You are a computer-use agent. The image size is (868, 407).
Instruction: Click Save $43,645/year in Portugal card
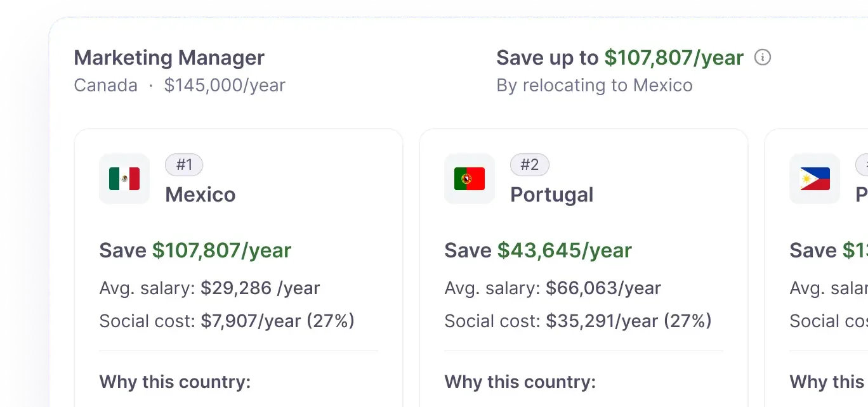point(538,250)
